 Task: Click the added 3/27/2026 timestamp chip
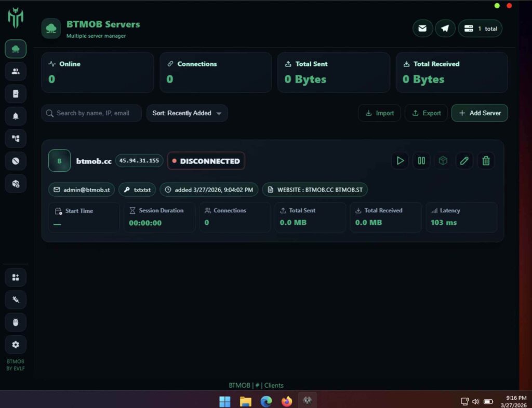pyautogui.click(x=209, y=190)
